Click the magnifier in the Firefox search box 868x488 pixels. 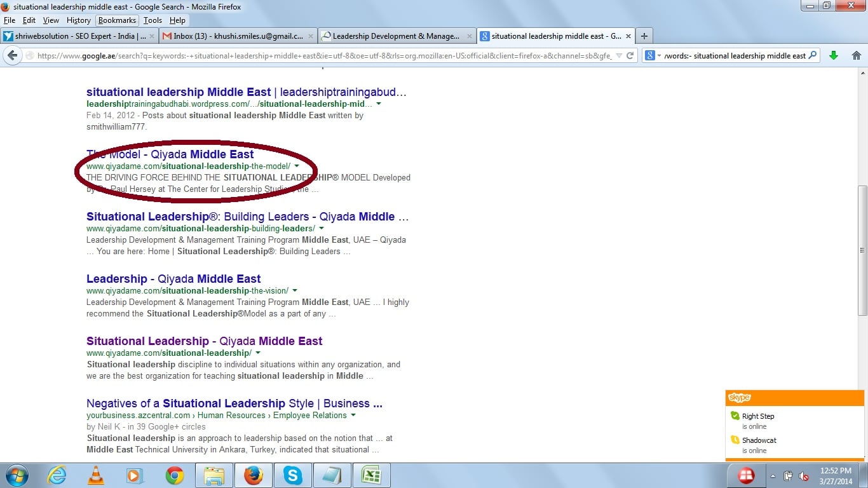click(812, 56)
